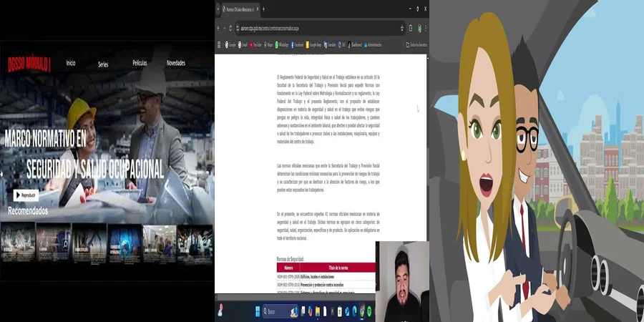
Task: Open the Google Keep bookmark
Action: (313, 45)
